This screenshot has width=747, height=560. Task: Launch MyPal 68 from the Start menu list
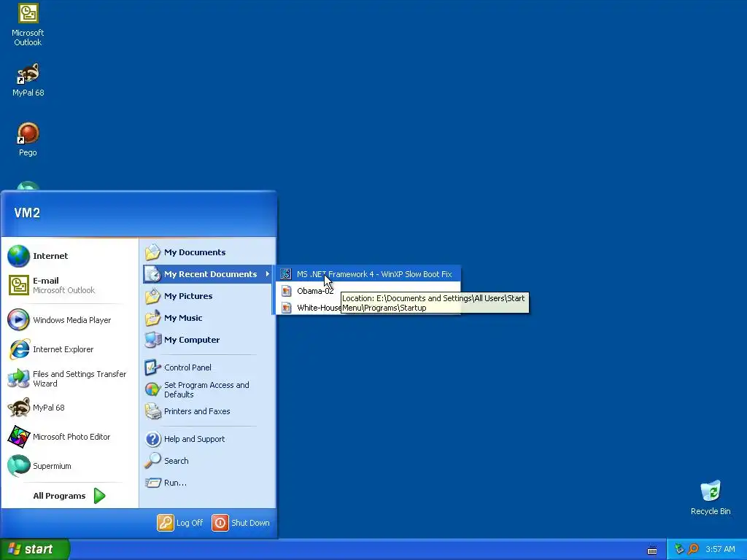[69, 408]
